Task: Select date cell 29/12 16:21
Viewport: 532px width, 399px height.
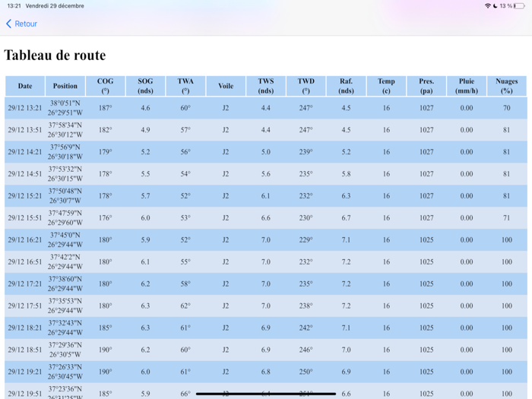Action: pos(25,240)
